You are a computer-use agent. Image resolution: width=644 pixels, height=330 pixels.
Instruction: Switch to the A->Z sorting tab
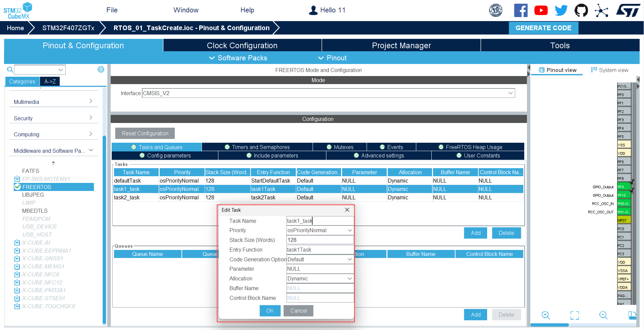(50, 81)
